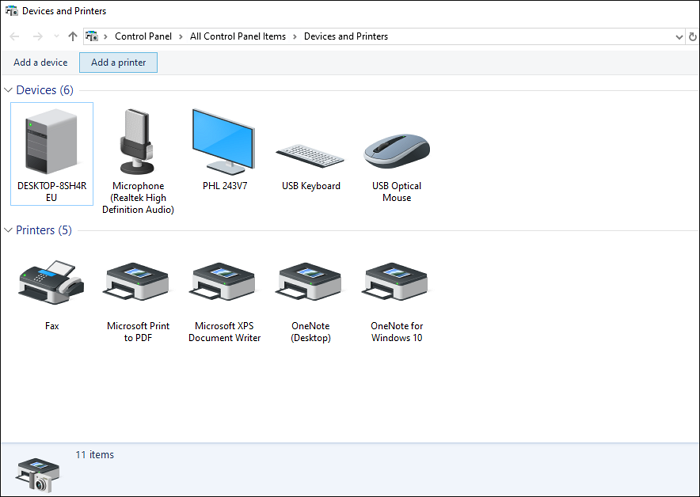Viewport: 700px width, 497px height.
Task: Collapse the Printers (5) group
Action: point(9,231)
